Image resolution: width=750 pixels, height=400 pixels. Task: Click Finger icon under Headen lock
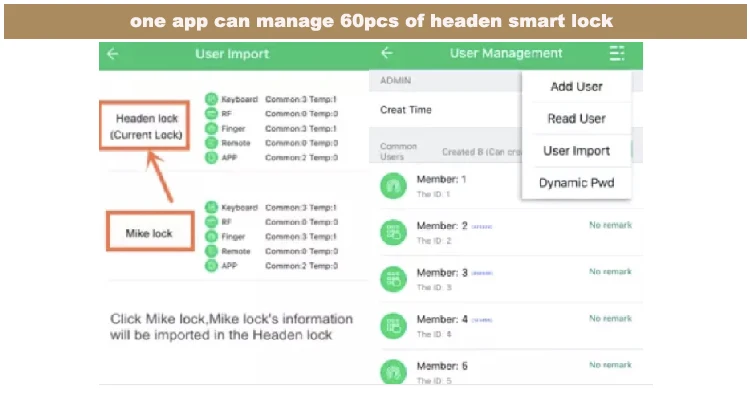(211, 128)
